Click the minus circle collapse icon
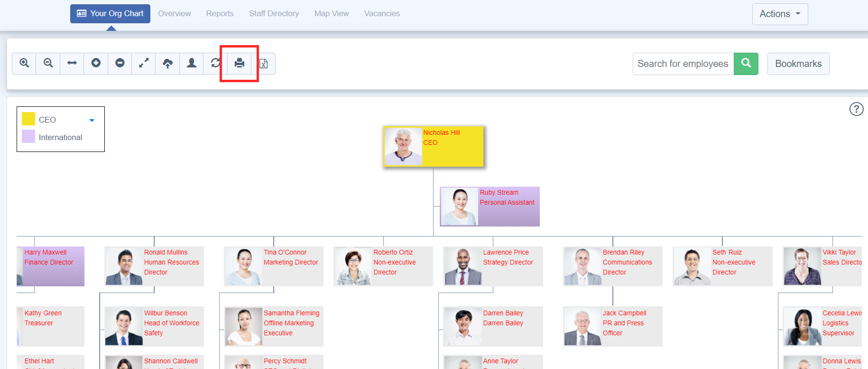Image resolution: width=868 pixels, height=369 pixels. pyautogui.click(x=120, y=63)
